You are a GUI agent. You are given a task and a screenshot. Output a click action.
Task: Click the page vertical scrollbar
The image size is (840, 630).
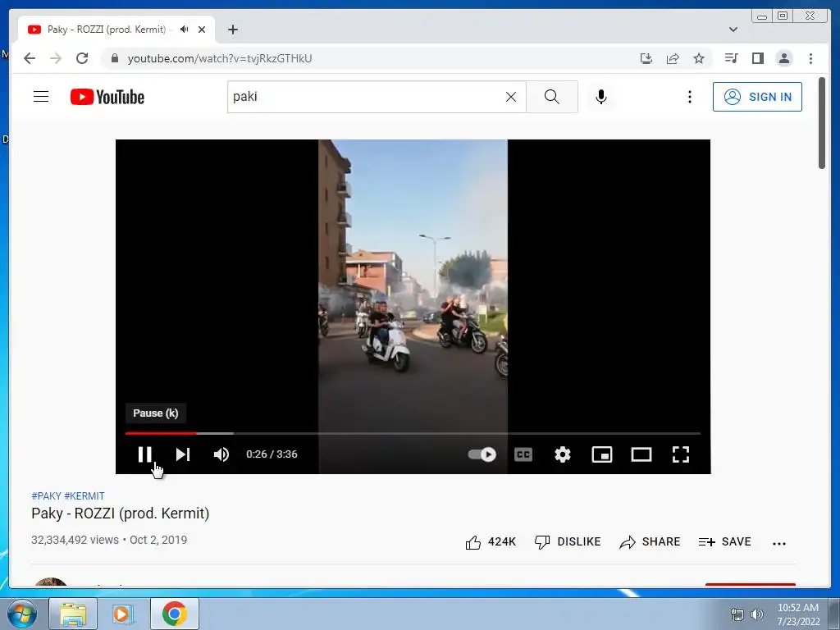(822, 123)
